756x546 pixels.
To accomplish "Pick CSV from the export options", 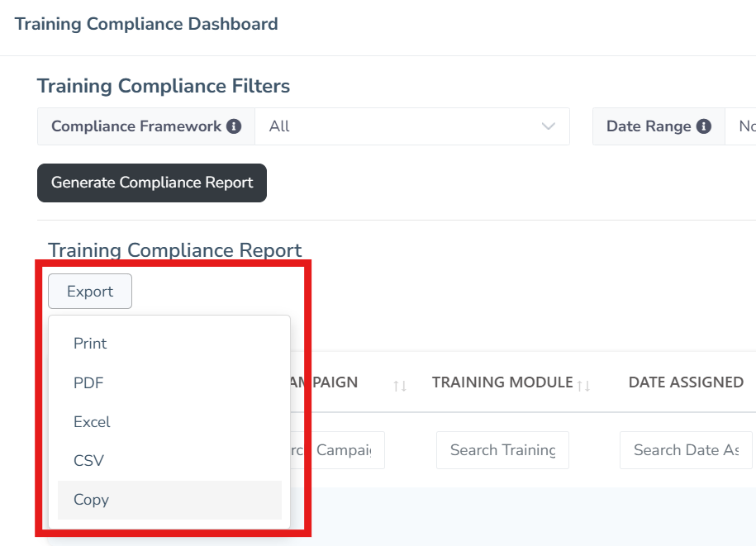I will tap(88, 461).
